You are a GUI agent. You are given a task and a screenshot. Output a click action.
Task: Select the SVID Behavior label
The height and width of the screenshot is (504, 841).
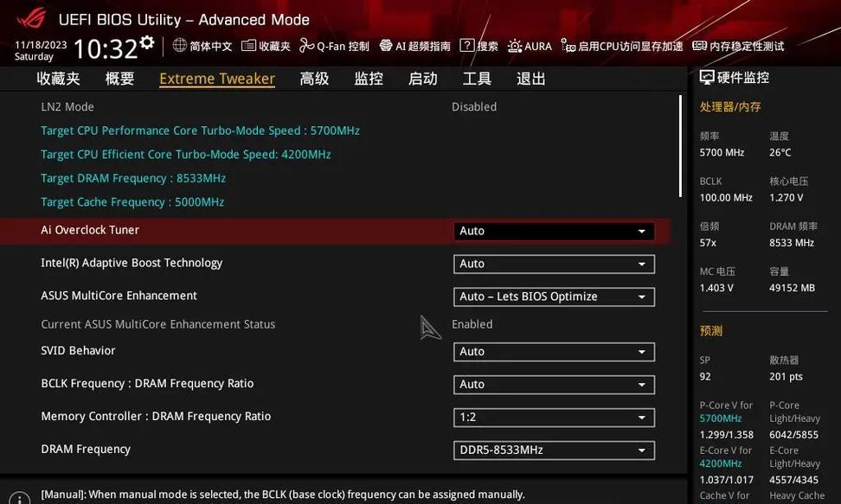(79, 351)
